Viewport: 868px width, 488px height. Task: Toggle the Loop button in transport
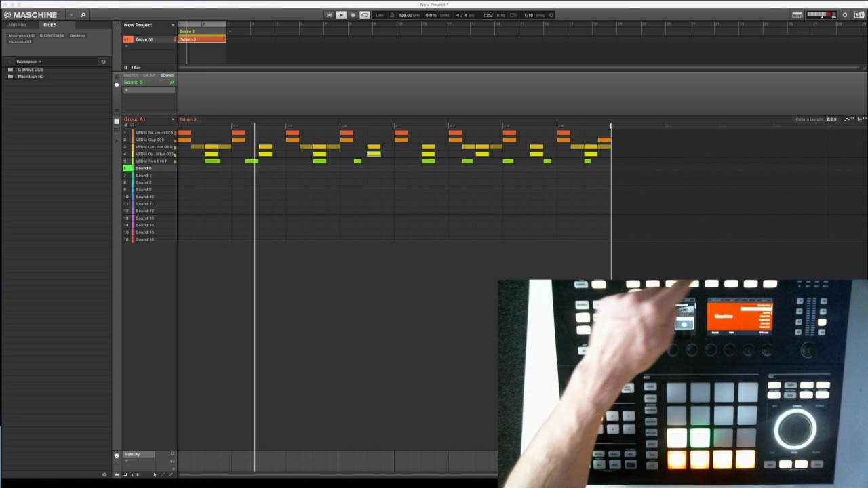[365, 15]
